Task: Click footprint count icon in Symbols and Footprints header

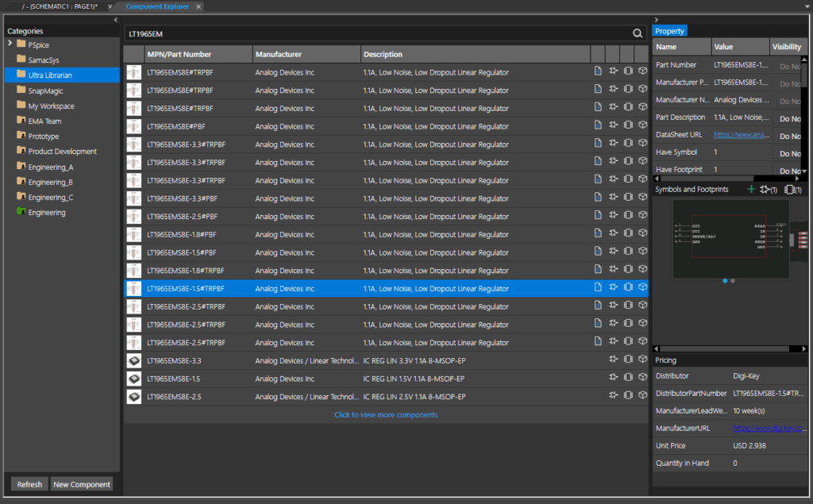Action: point(792,190)
